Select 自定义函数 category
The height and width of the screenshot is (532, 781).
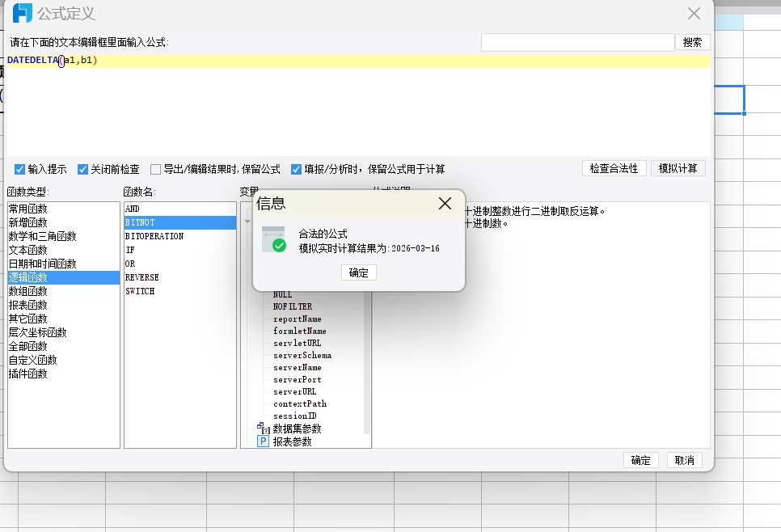[x=64, y=360]
